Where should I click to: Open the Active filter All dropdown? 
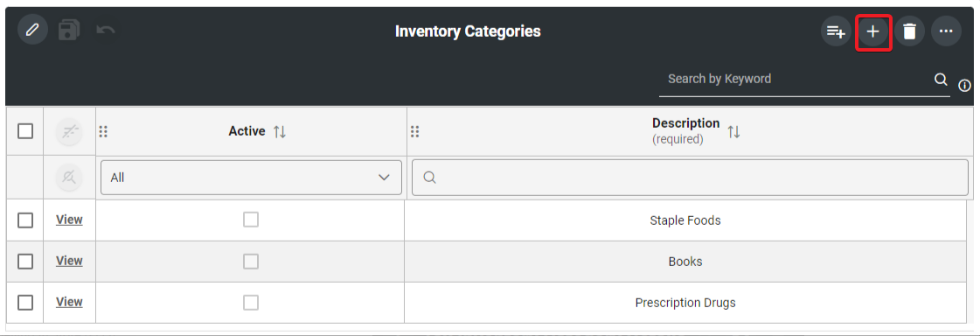coord(251,178)
